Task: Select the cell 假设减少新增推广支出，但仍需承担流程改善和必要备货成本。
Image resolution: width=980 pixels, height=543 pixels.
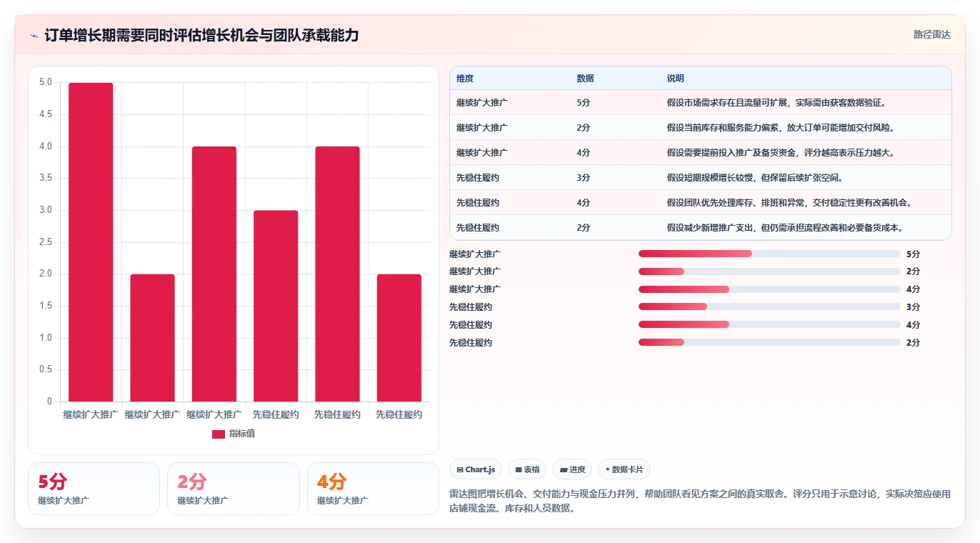Action: [x=806, y=228]
